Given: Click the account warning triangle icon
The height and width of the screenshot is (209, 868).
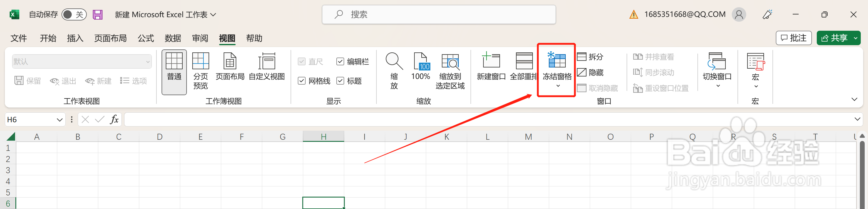Looking at the screenshot, I should [634, 14].
